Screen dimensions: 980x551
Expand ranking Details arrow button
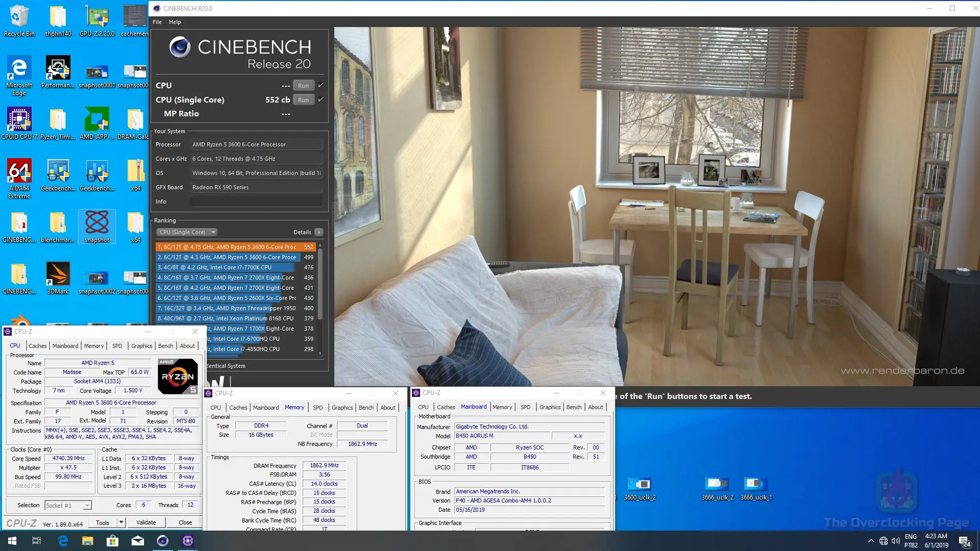[x=319, y=232]
